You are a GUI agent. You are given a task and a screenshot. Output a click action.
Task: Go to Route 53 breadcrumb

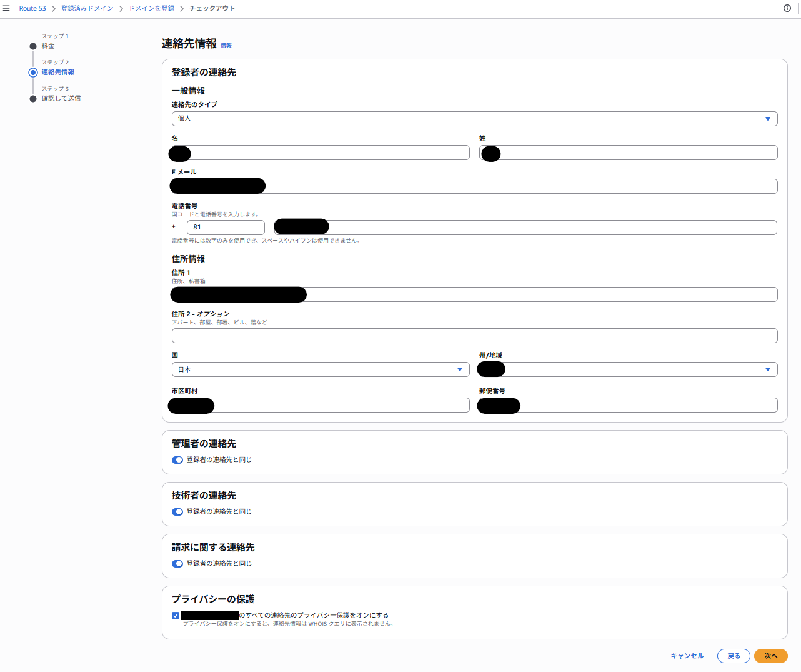[32, 8]
